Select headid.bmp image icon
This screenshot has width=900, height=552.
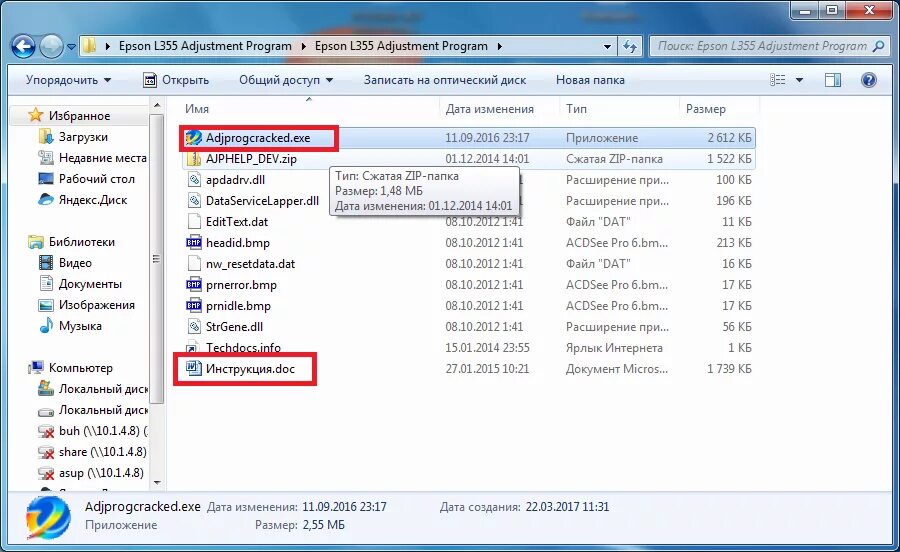pyautogui.click(x=194, y=243)
